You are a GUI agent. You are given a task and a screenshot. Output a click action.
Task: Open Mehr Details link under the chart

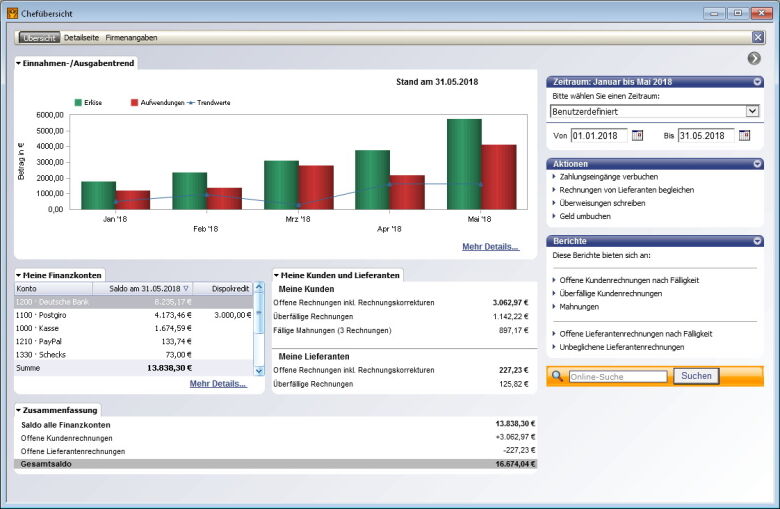pyautogui.click(x=490, y=246)
